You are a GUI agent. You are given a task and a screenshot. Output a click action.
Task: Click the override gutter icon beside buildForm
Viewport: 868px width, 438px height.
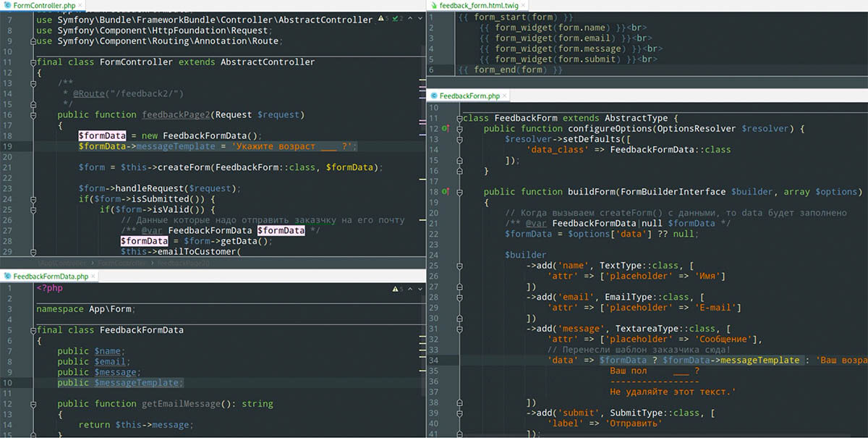[x=445, y=192]
